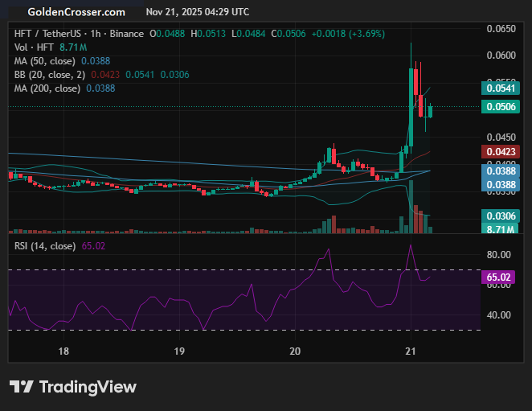532x411 pixels.
Task: Select the MA (50, close) indicator legend
Action: 62,61
